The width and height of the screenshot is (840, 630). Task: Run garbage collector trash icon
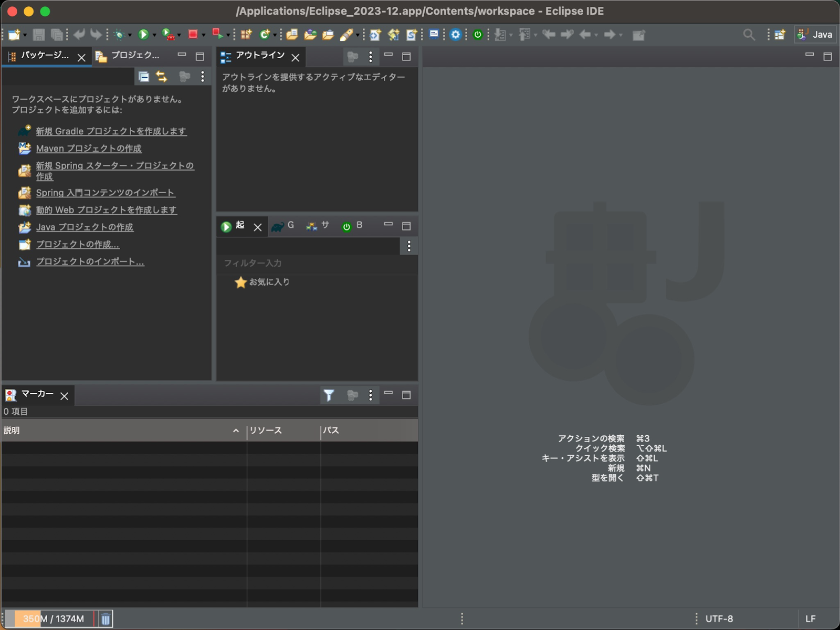point(106,619)
